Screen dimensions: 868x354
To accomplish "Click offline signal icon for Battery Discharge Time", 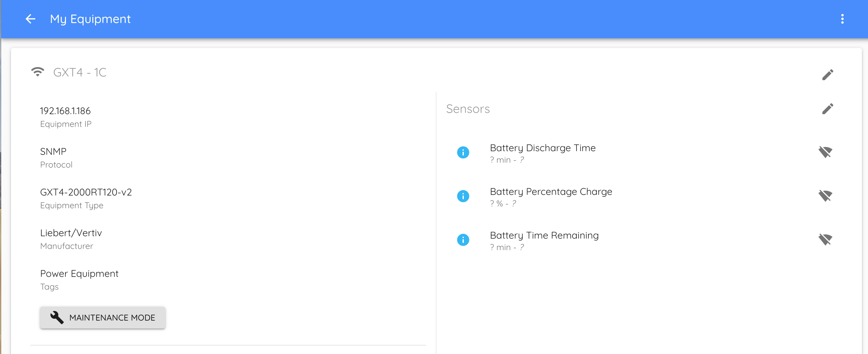I will (825, 152).
